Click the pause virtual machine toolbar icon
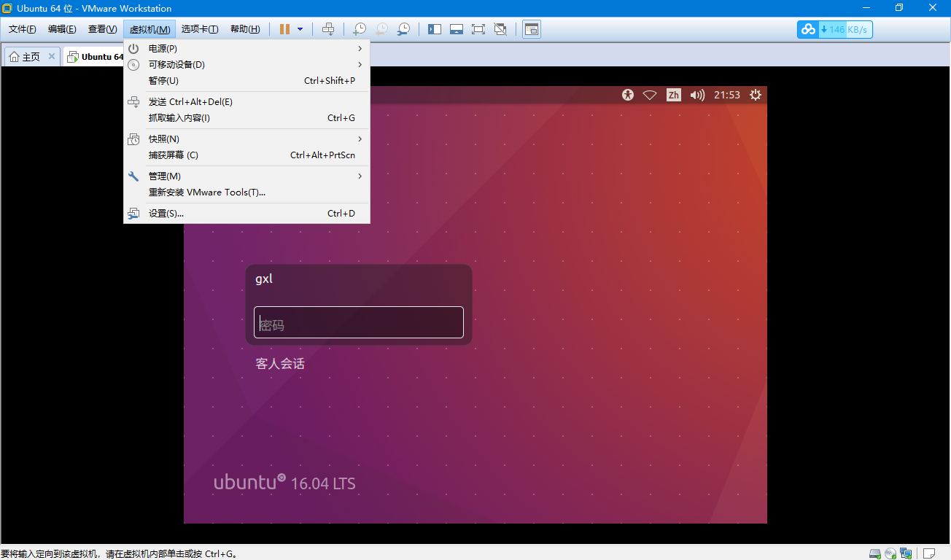The height and width of the screenshot is (560, 951). [284, 29]
